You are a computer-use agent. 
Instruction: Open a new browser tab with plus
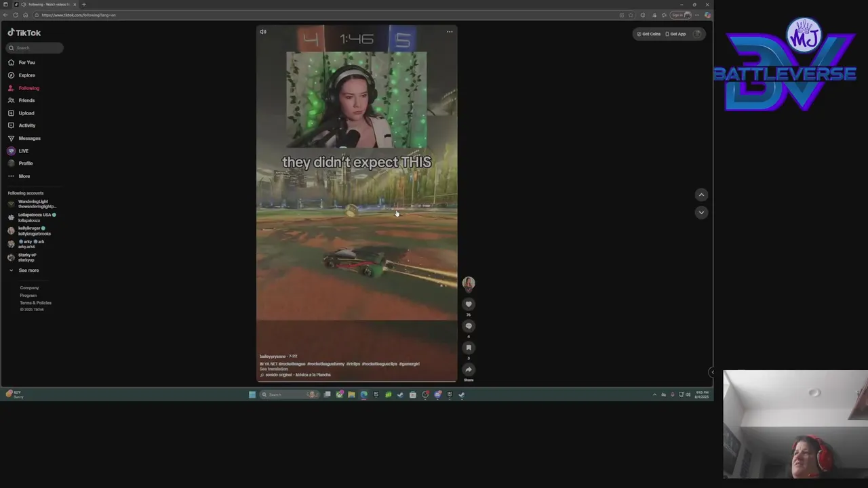click(84, 4)
